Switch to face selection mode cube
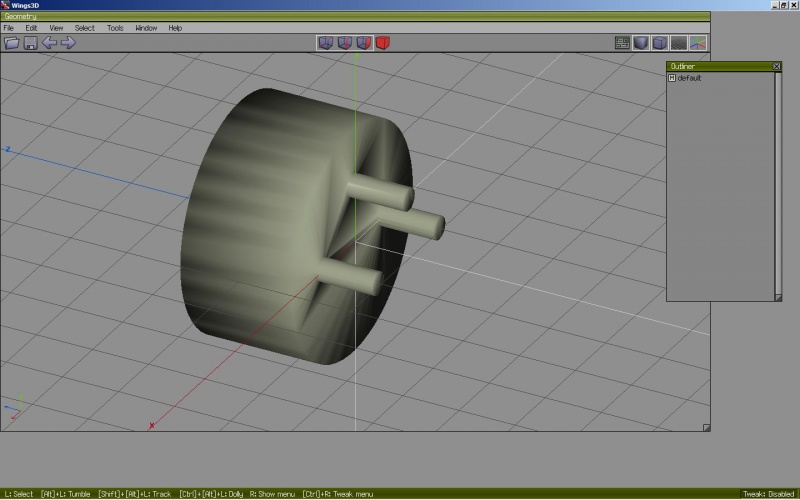Screen dimensions: 800x500 363,43
